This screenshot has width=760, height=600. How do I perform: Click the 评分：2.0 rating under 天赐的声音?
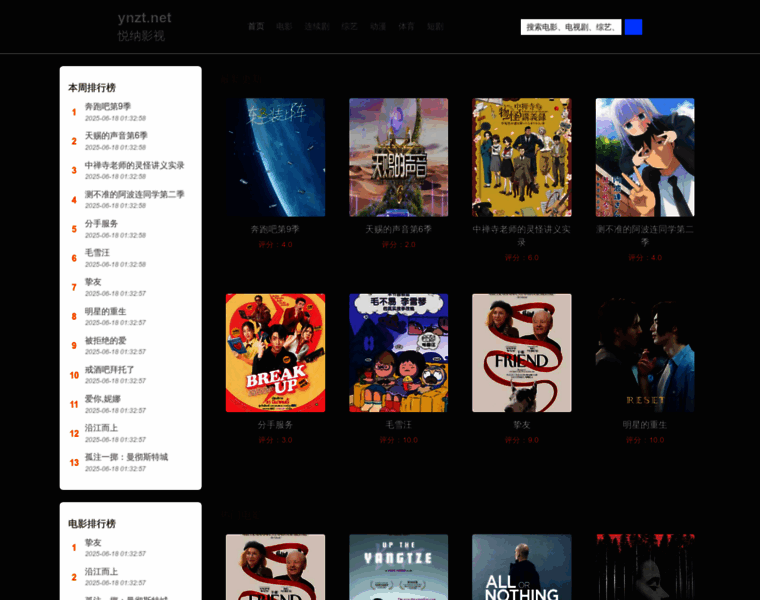[x=398, y=245]
